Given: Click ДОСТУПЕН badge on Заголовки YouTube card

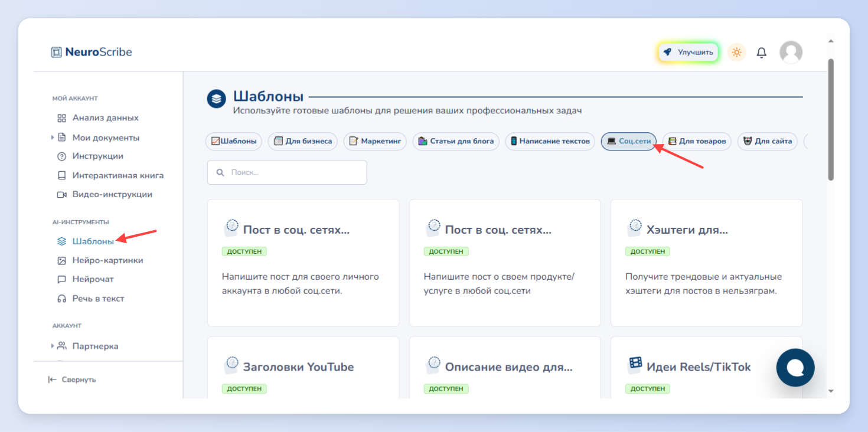Looking at the screenshot, I should (x=244, y=389).
